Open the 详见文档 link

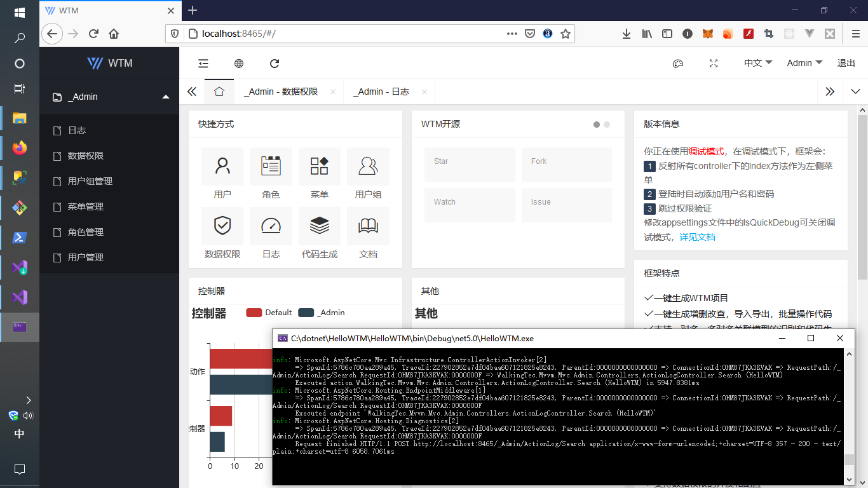pos(697,237)
